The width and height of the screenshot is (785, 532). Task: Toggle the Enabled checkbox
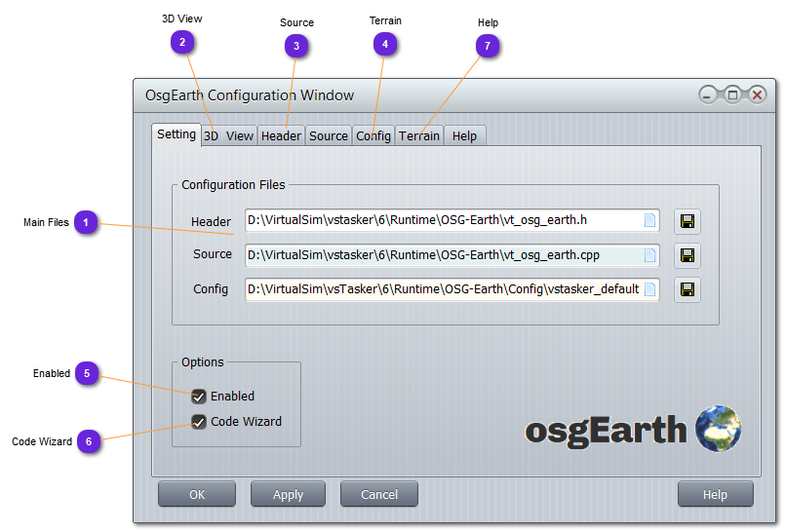coord(199,397)
